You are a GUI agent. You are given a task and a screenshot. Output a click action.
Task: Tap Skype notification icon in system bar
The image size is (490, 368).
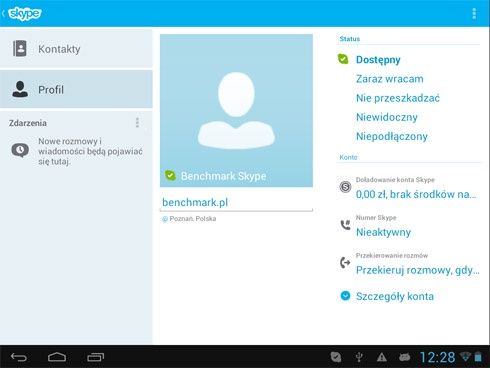pos(336,357)
